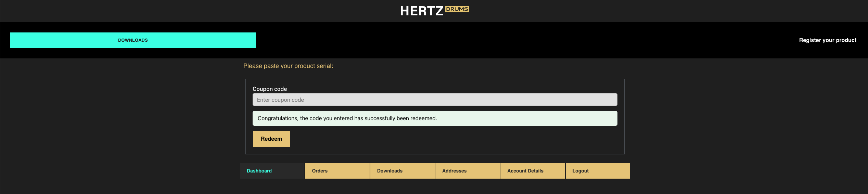The width and height of the screenshot is (868, 194).
Task: Click the product serial prompt text
Action: click(x=288, y=66)
